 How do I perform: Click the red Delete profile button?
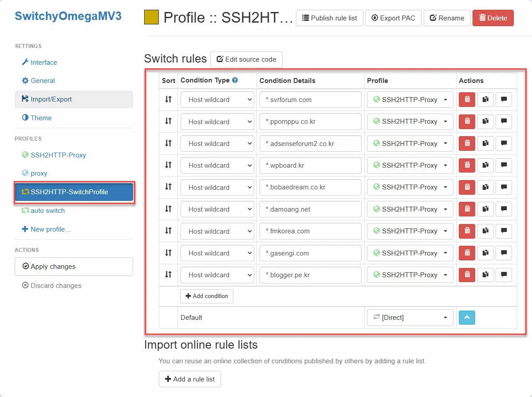click(493, 18)
